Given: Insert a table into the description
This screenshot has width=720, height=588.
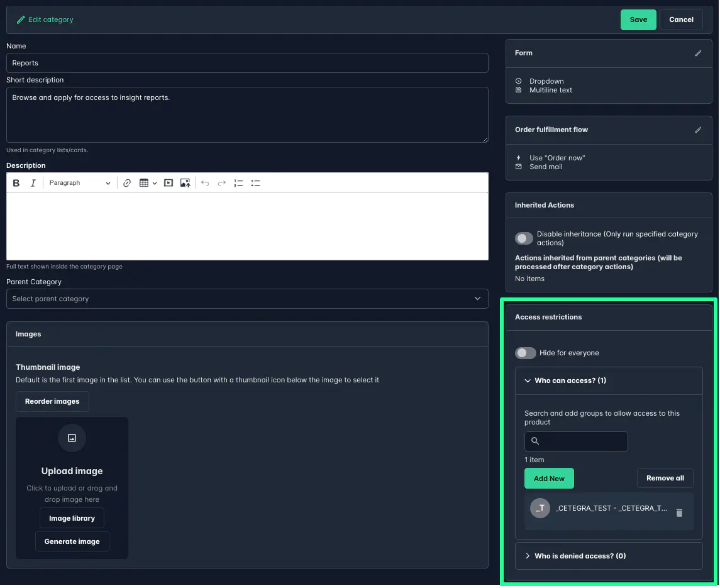Looking at the screenshot, I should (x=145, y=182).
